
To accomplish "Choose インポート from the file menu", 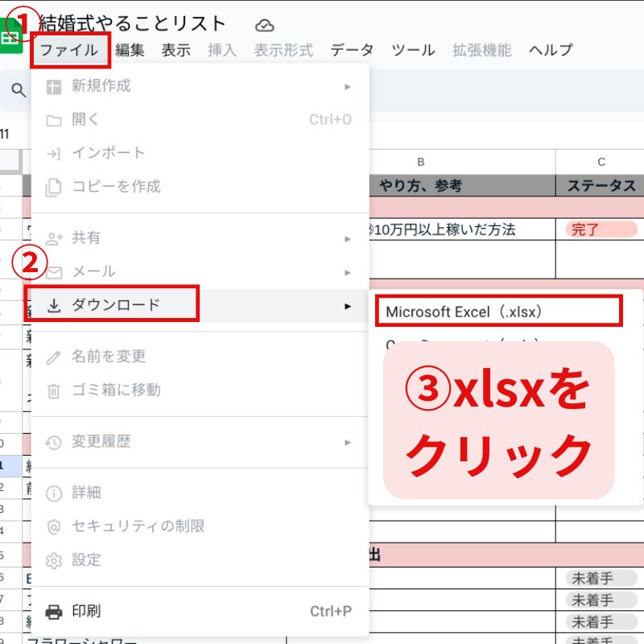I will (200, 153).
